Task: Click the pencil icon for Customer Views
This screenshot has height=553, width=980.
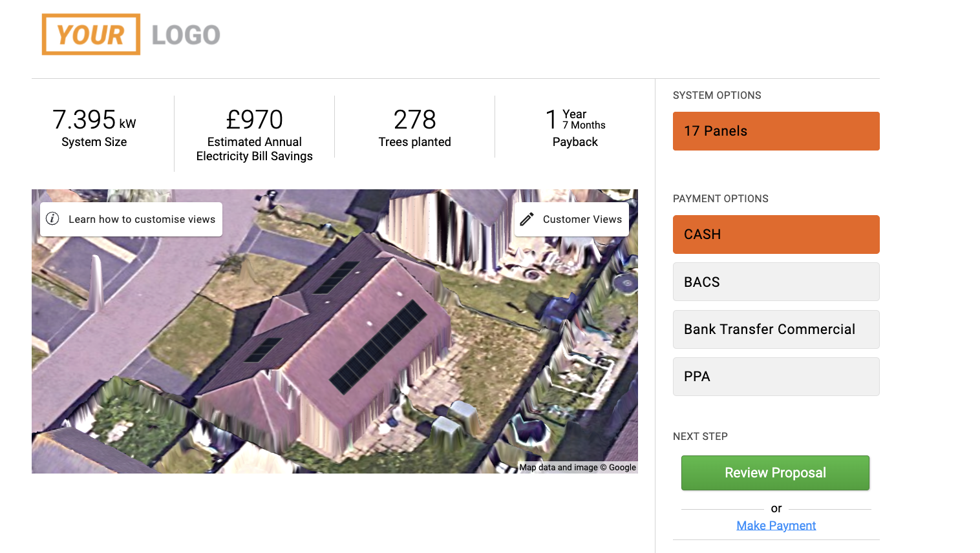Action: (x=527, y=219)
